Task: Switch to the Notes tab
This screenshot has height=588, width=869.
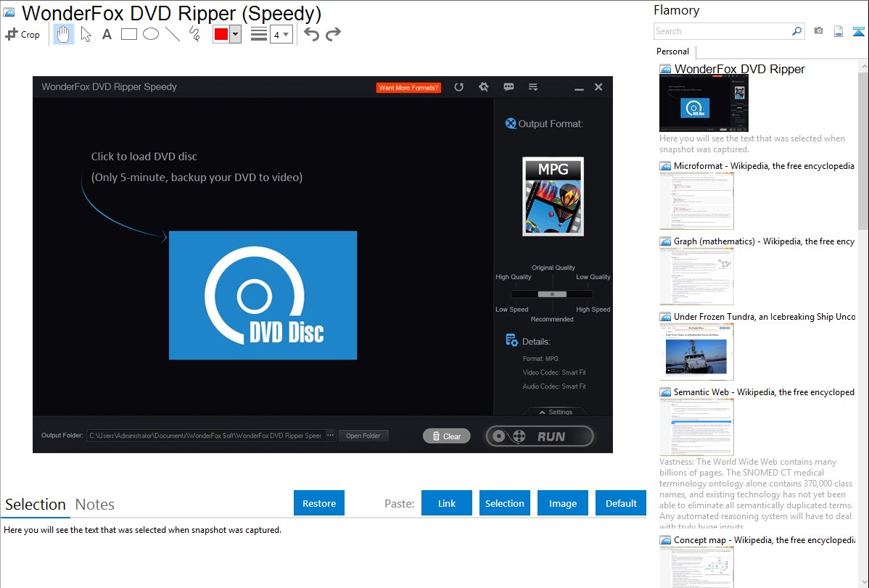Action: point(95,505)
